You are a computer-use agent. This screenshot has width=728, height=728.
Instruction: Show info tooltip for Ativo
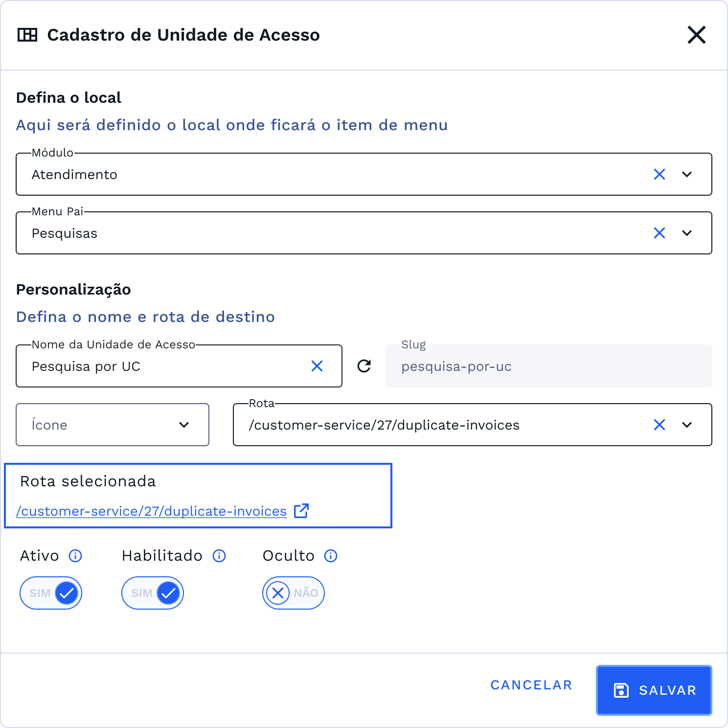[75, 556]
